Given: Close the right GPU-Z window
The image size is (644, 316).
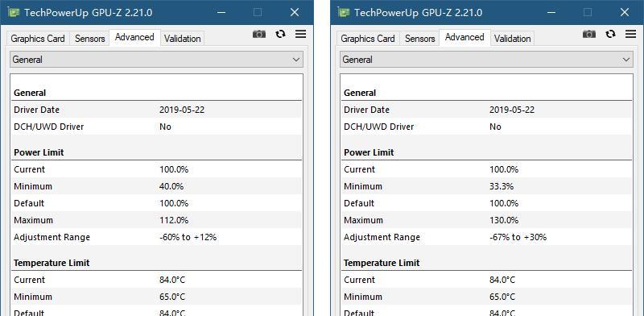Looking at the screenshot, I should [625, 12].
